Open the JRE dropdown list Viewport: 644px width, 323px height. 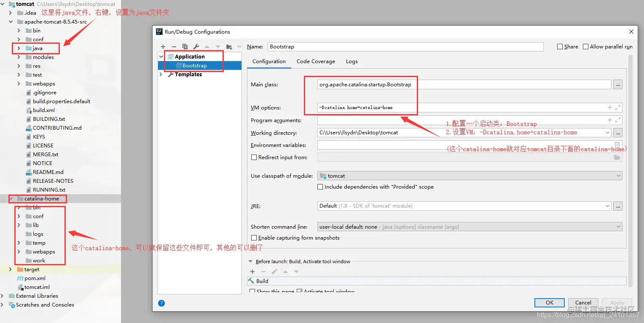coord(607,206)
